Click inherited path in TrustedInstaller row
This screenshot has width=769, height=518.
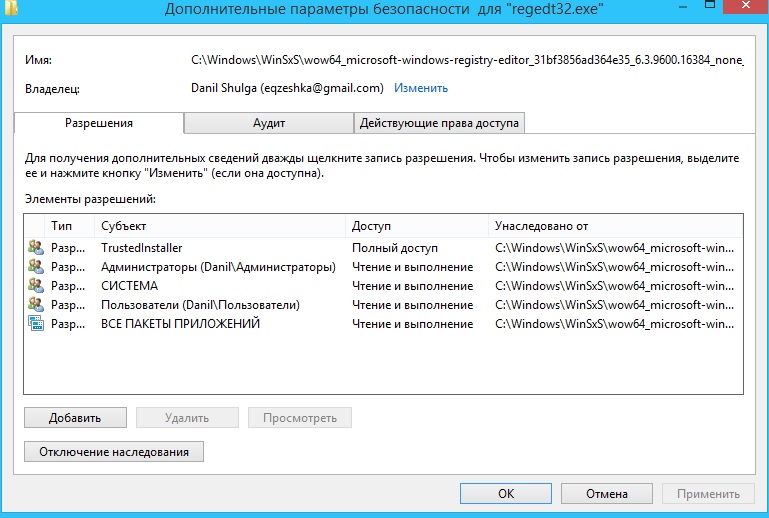click(x=615, y=248)
